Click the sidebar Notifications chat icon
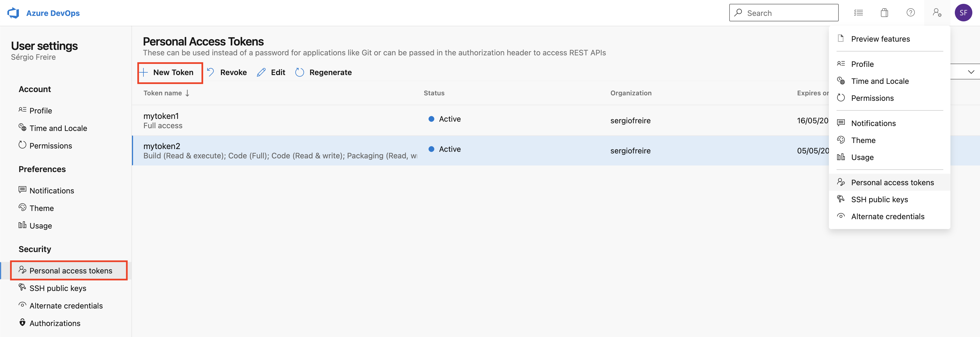 [22, 190]
